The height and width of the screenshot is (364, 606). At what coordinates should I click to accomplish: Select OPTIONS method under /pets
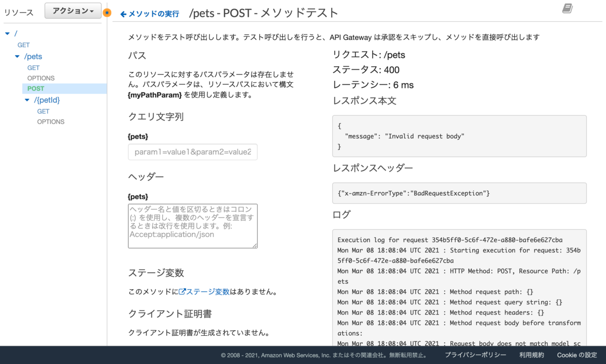click(x=41, y=78)
